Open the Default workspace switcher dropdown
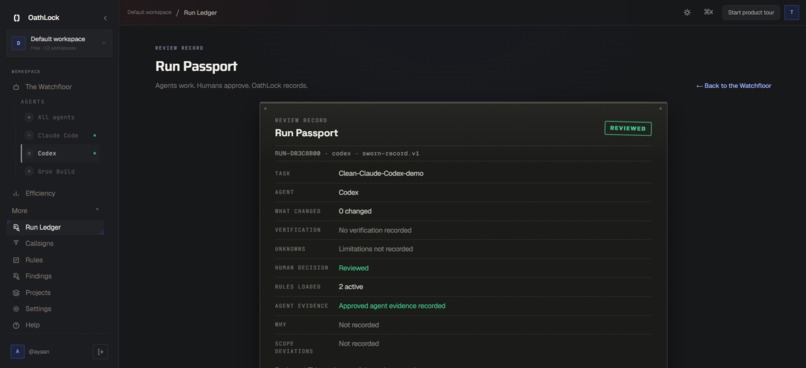This screenshot has width=806, height=368. [x=59, y=43]
